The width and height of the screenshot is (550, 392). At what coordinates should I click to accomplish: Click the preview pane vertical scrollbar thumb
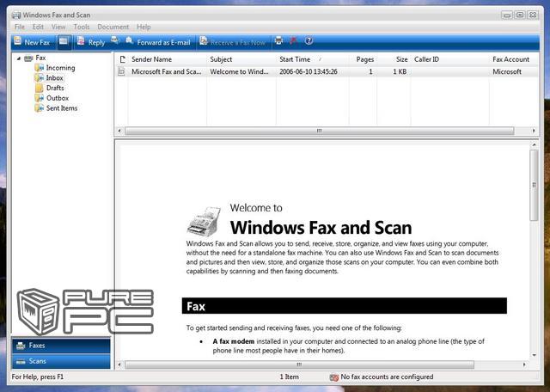tap(535, 186)
